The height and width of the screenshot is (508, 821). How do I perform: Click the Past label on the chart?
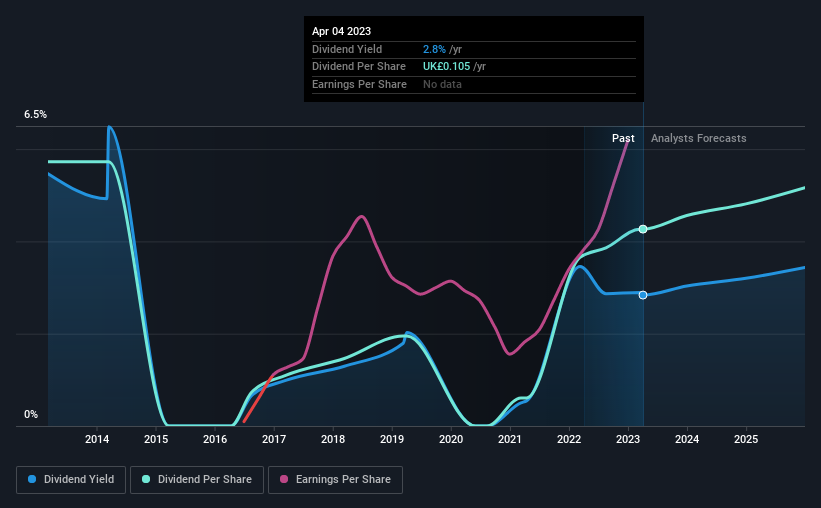pyautogui.click(x=623, y=138)
